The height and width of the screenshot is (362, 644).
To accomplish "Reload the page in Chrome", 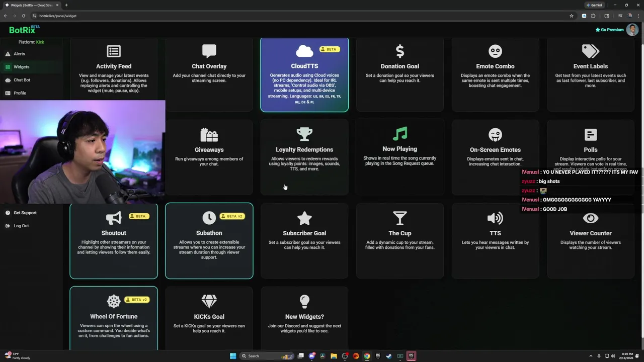I will tap(23, 16).
